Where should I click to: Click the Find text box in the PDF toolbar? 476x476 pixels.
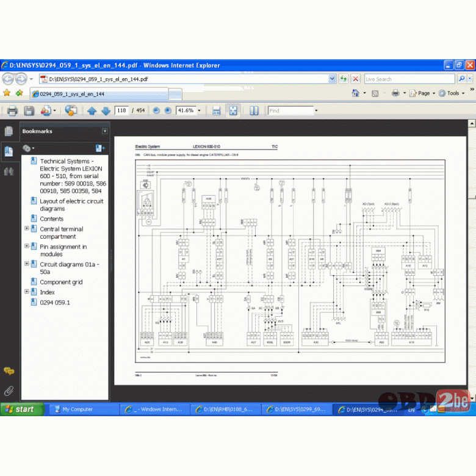tap(290, 110)
